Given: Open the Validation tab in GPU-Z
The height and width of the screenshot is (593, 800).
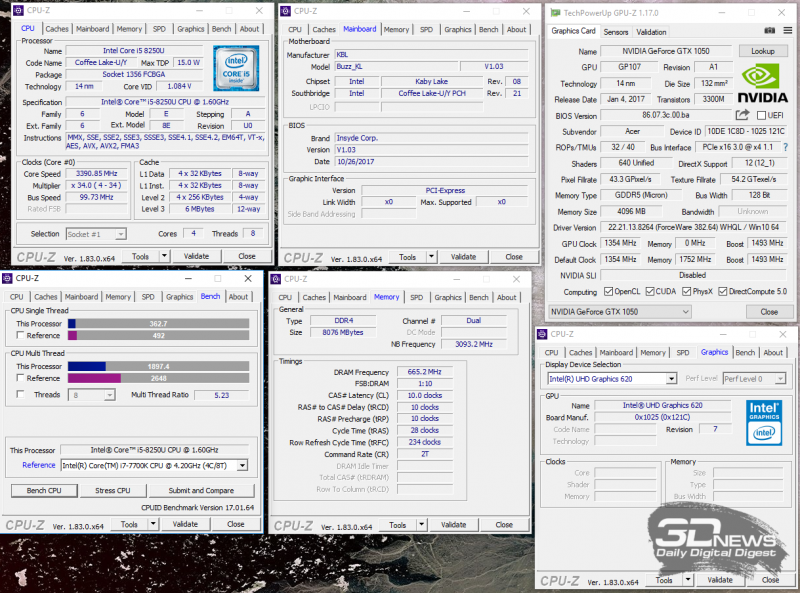Looking at the screenshot, I should 651,32.
